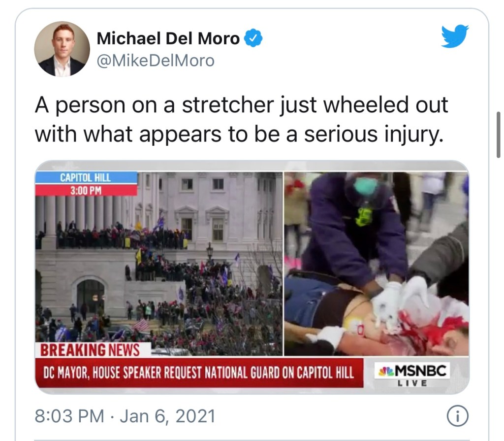Click the MSNBC Live logo in the image
The width and height of the screenshot is (504, 441).
(412, 374)
